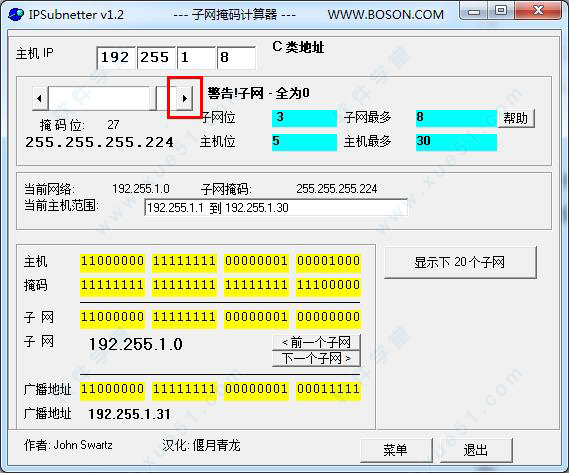Viewport: 569px width, 473px height.
Task: Click the mask text 255.255.255.224 under slider
Action: coord(99,142)
